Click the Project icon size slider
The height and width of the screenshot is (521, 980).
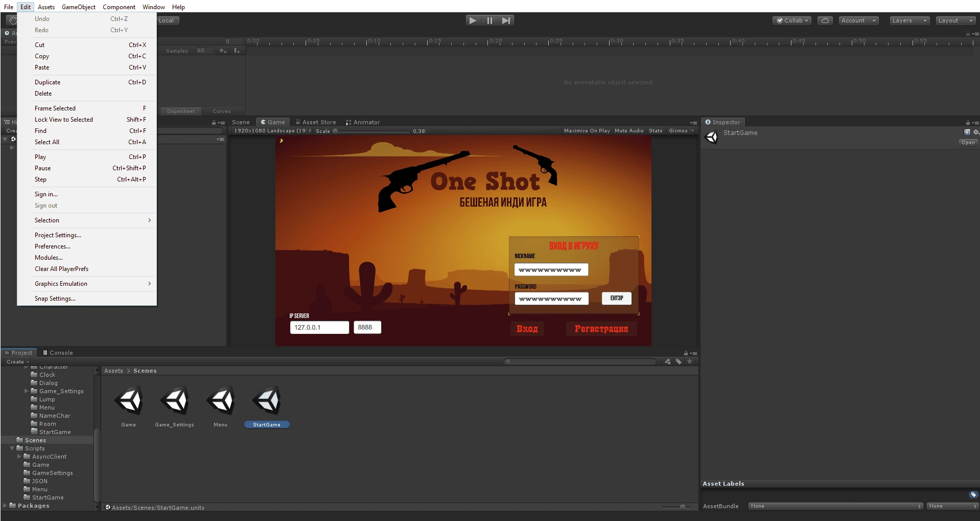pos(675,507)
